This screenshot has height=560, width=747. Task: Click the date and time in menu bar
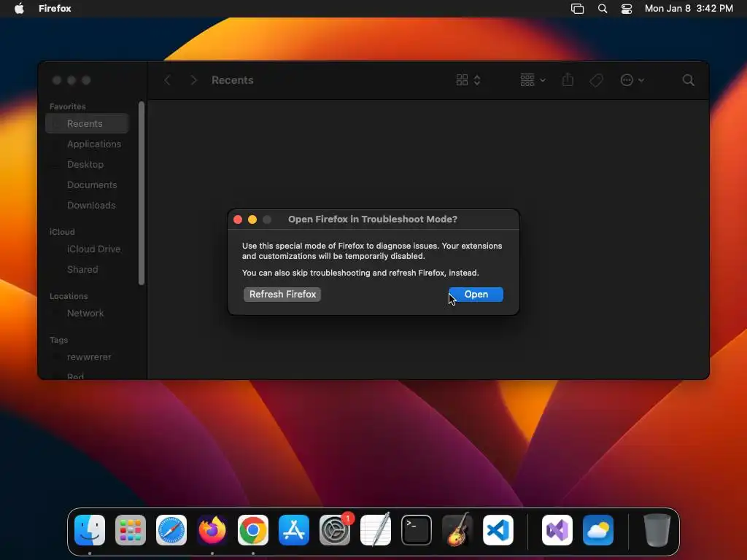tap(689, 9)
